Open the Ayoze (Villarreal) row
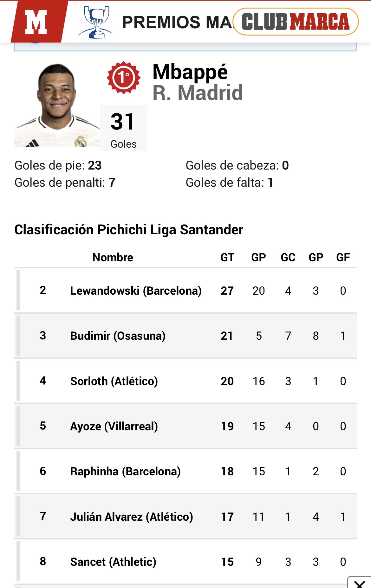The height and width of the screenshot is (588, 371). [114, 426]
